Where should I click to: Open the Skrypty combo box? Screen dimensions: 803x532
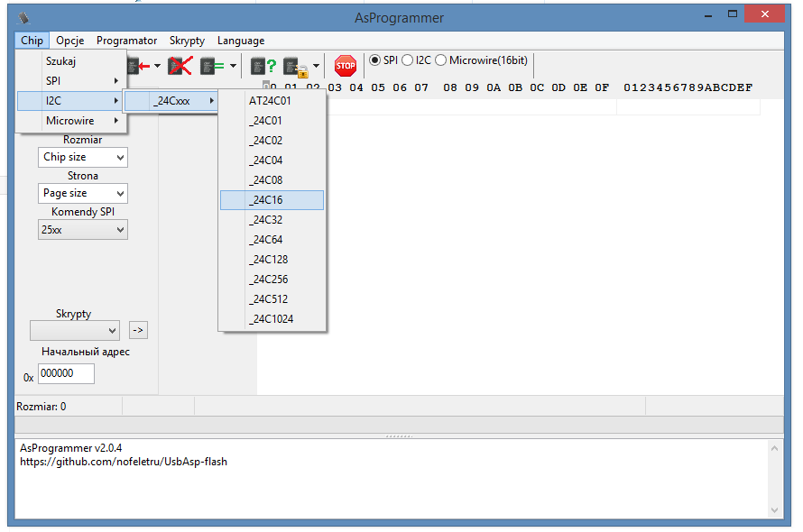point(75,331)
